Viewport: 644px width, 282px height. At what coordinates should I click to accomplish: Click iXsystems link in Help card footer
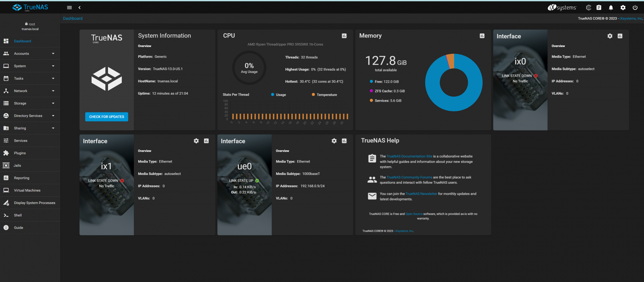(404, 231)
